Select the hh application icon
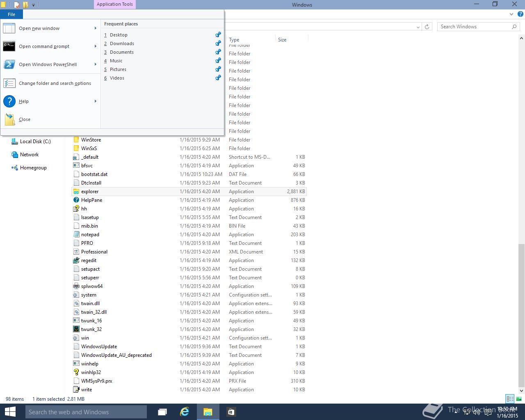Viewport: 525px width, 420px height. (76, 209)
